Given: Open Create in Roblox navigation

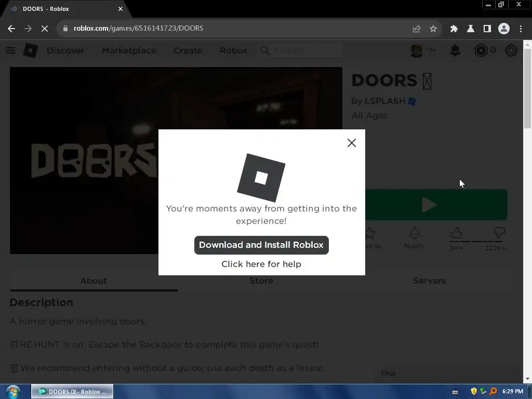Looking at the screenshot, I should 188,50.
